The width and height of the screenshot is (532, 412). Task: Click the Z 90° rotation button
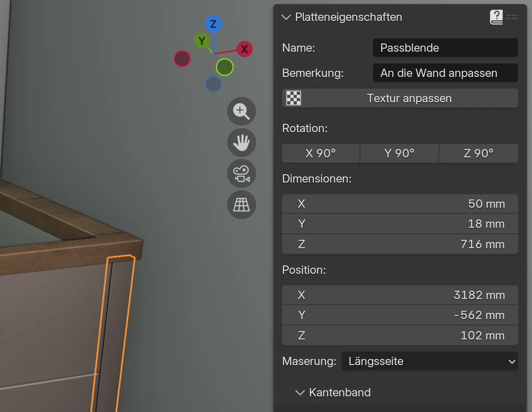pos(479,153)
